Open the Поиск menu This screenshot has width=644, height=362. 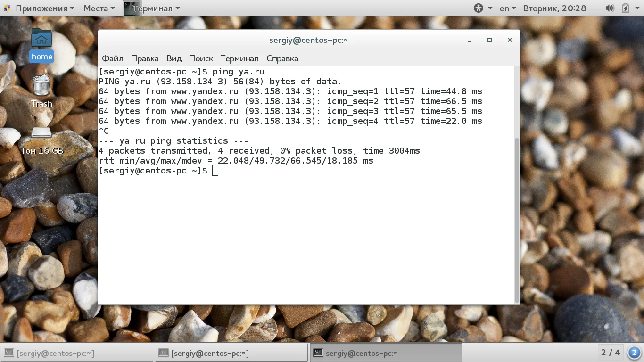pyautogui.click(x=201, y=58)
